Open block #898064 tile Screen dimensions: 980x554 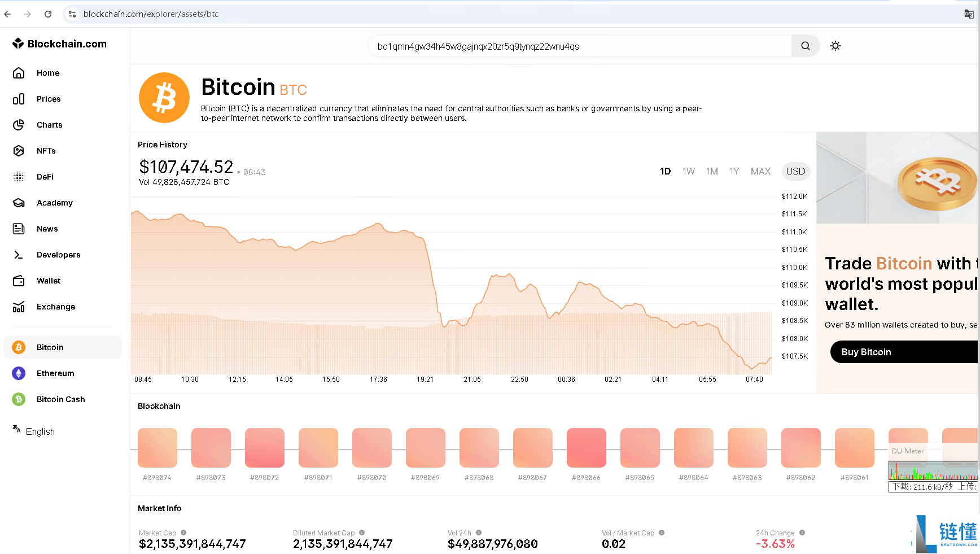[694, 448]
